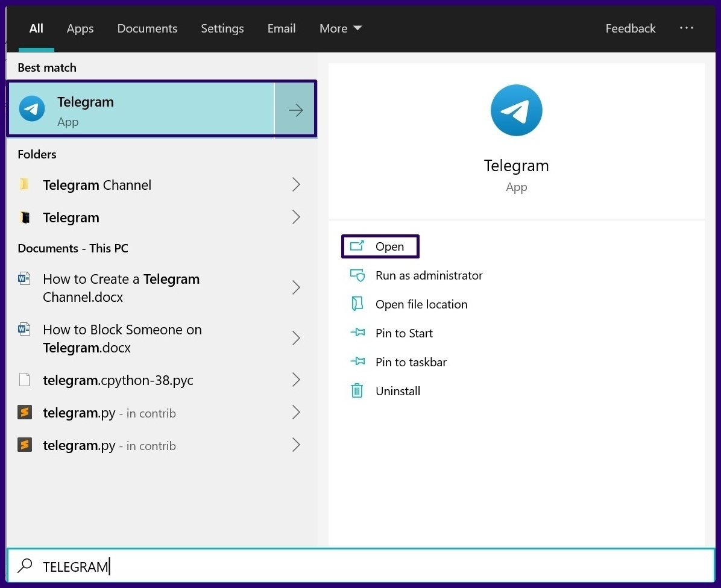
Task: Expand the chevron beside telegram.cpython-38.pyc
Action: click(x=296, y=380)
